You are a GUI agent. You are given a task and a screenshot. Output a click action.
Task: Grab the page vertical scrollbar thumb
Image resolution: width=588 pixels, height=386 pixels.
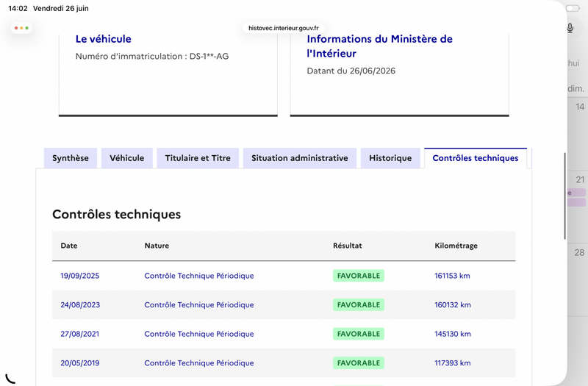pyautogui.click(x=564, y=196)
